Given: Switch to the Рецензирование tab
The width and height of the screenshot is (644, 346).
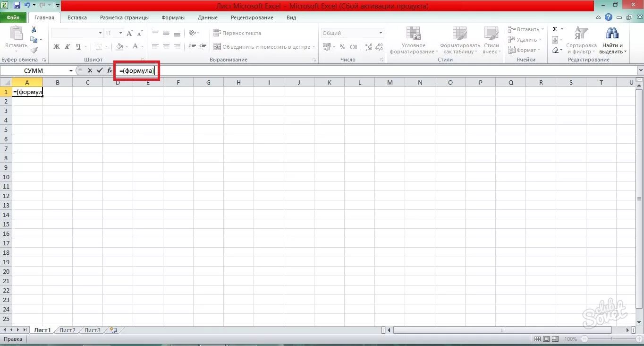Looking at the screenshot, I should pos(252,17).
